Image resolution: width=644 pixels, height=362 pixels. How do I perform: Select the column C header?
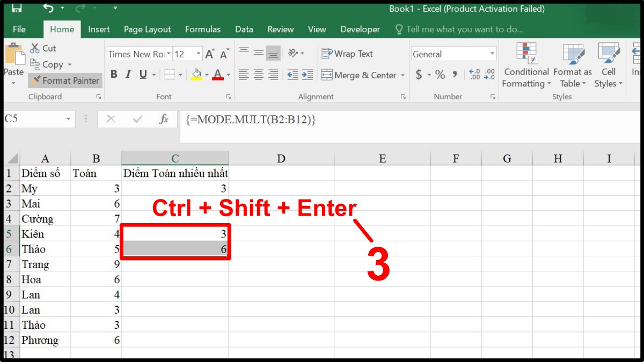tap(175, 158)
